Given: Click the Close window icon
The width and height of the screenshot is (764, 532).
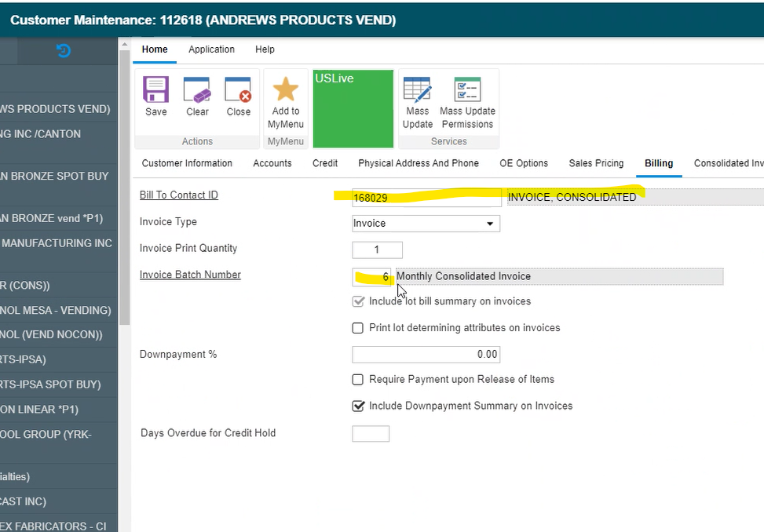Looking at the screenshot, I should pyautogui.click(x=238, y=90).
